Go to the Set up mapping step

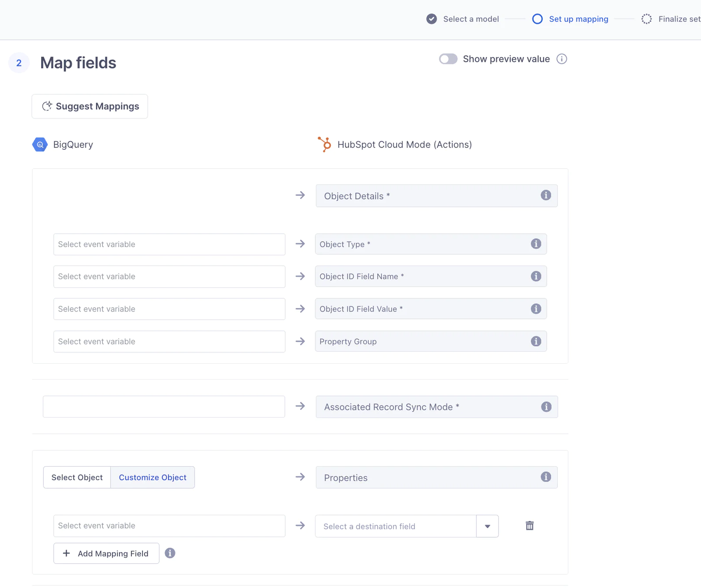tap(578, 19)
